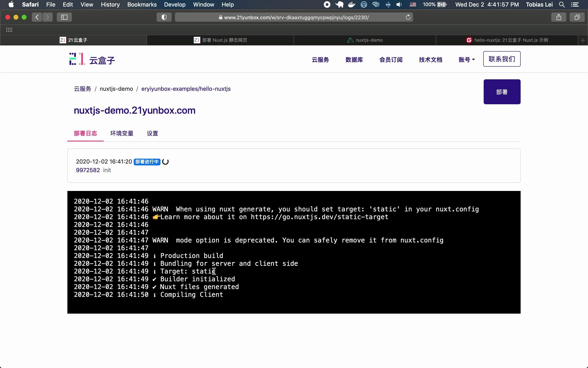
Task: Select the 21云盒子 browser tab
Action: tap(73, 40)
